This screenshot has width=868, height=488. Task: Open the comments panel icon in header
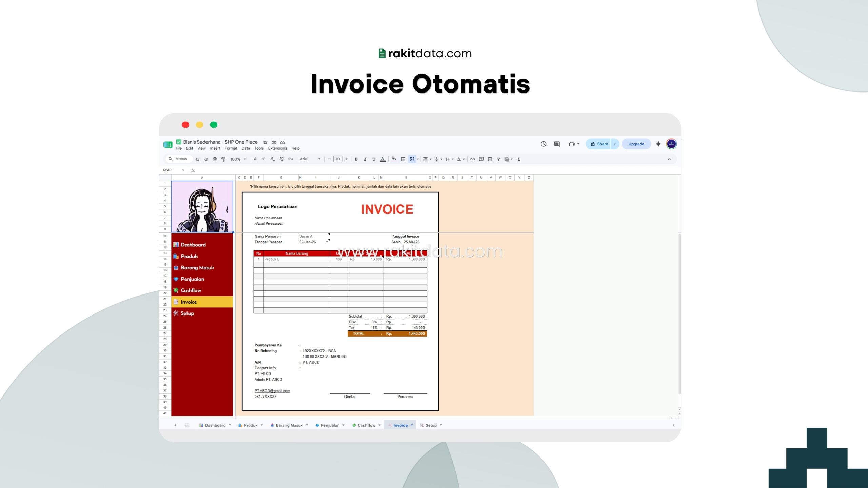557,144
